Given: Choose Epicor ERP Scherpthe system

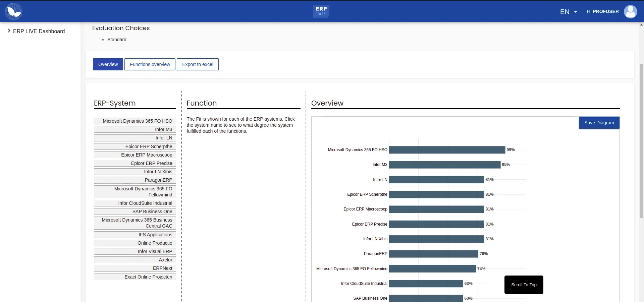Looking at the screenshot, I should (135, 146).
